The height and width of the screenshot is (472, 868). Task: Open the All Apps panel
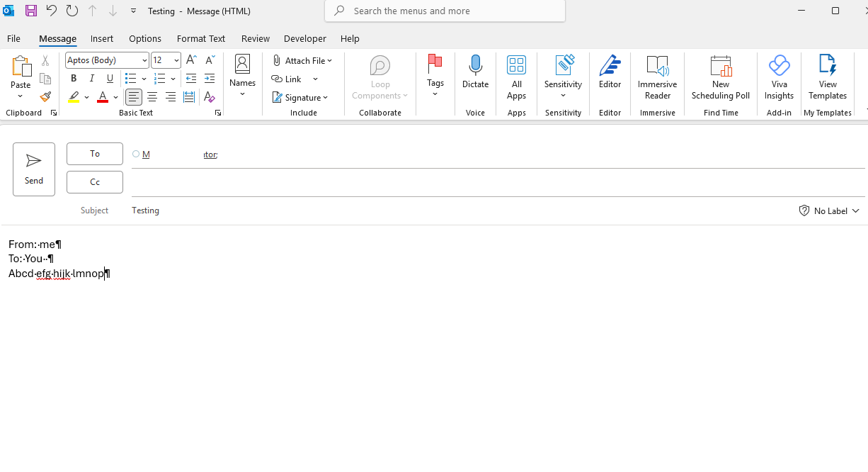tap(517, 78)
